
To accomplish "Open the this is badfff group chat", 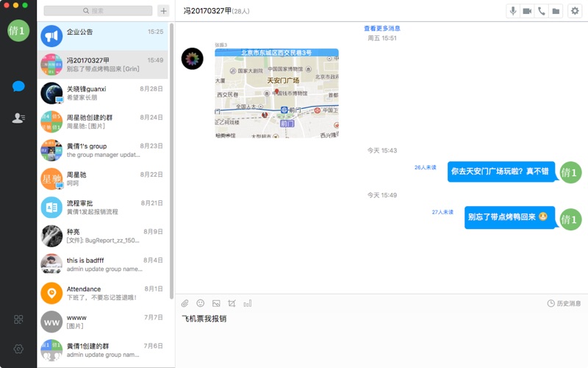I will coord(102,264).
